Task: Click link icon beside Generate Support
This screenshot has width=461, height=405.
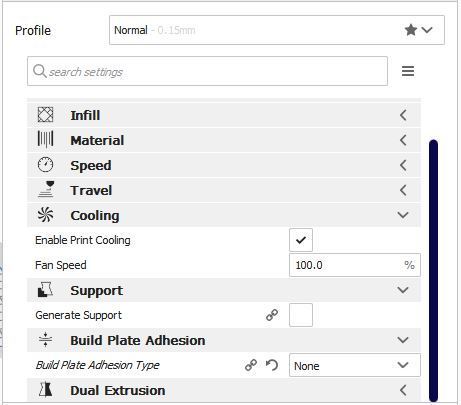Action: click(272, 315)
